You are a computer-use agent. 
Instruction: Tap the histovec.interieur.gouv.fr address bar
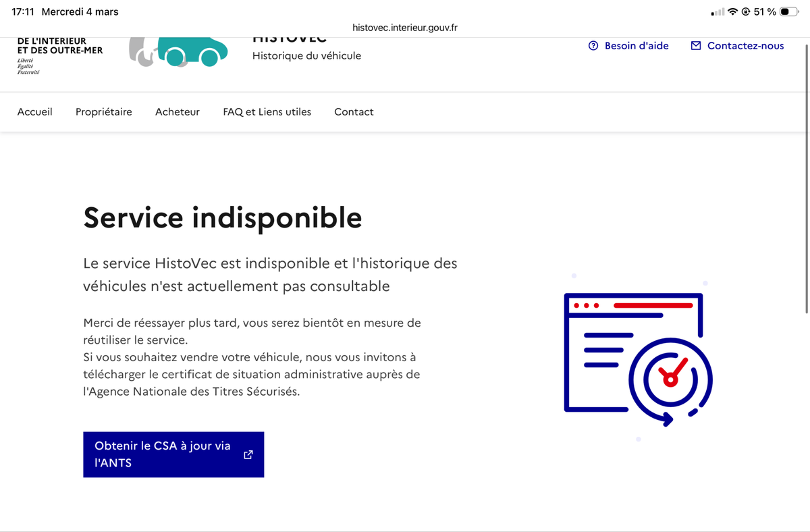[405, 28]
